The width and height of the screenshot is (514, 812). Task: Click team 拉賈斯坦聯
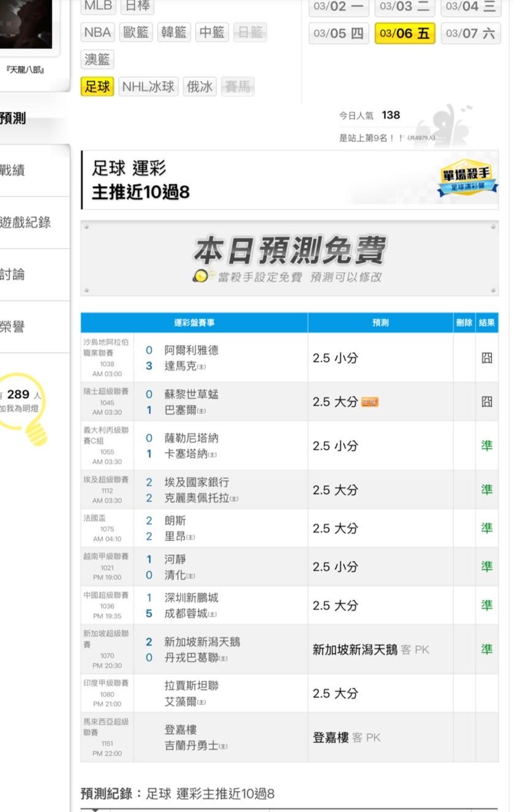point(191,685)
